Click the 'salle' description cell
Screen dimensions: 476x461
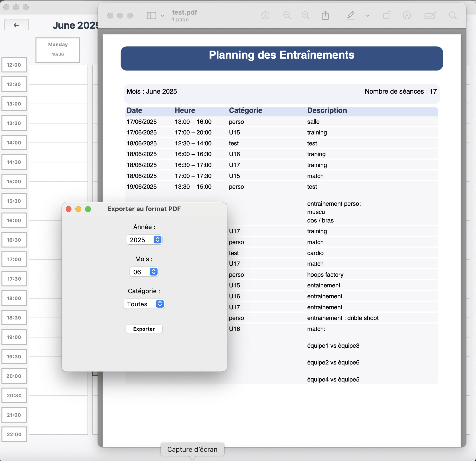(x=313, y=122)
